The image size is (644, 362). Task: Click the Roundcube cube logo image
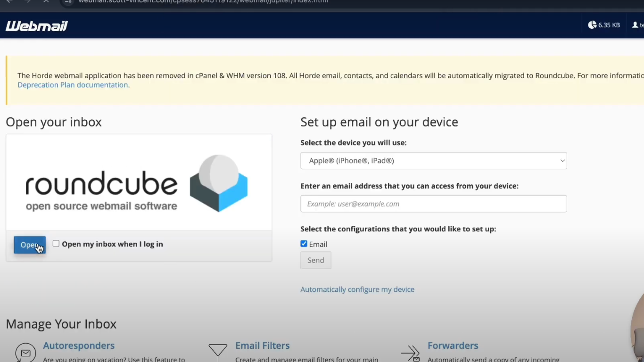click(219, 183)
